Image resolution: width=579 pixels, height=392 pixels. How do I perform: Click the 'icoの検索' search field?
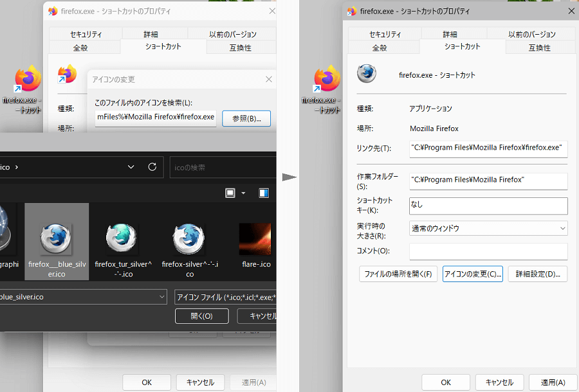[223, 168]
